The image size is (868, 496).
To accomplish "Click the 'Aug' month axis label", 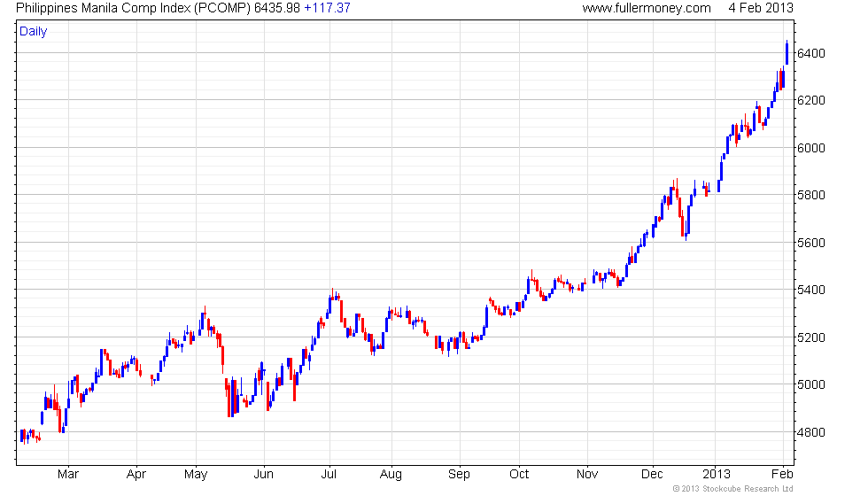I will [x=391, y=475].
